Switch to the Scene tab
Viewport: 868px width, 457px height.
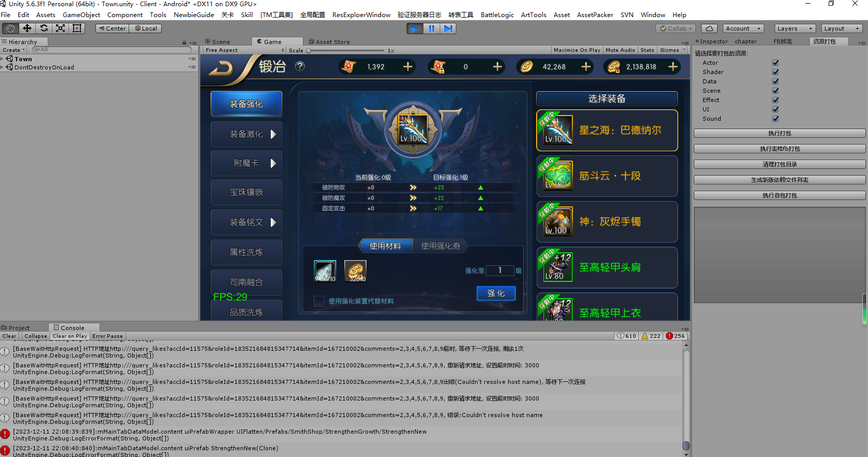pos(217,42)
